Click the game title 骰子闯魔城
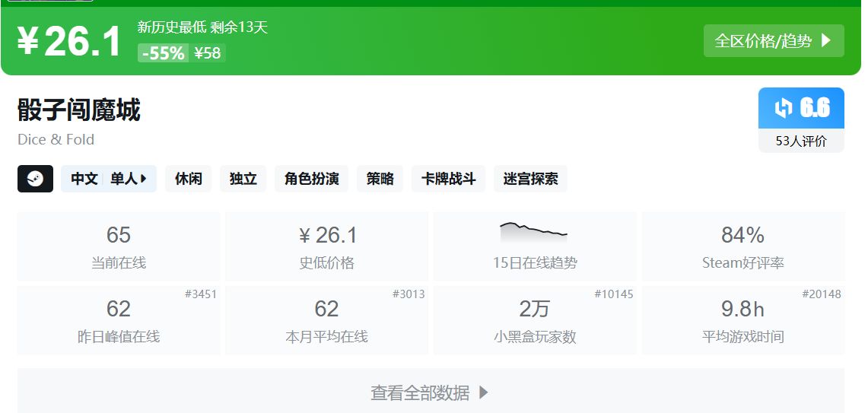 79,110
